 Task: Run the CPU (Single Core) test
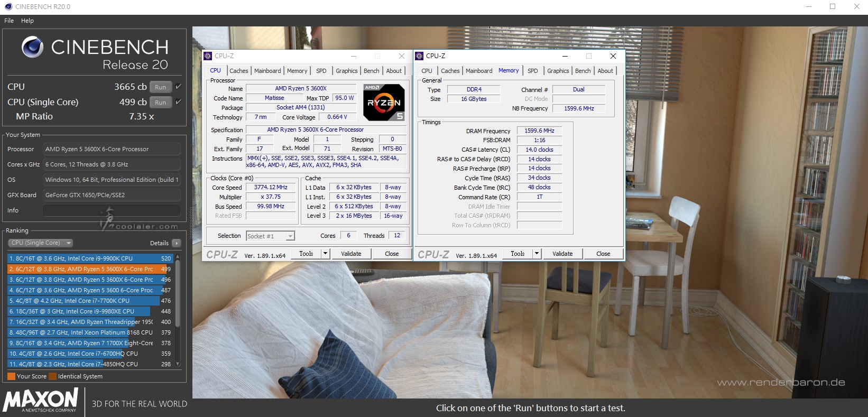161,103
